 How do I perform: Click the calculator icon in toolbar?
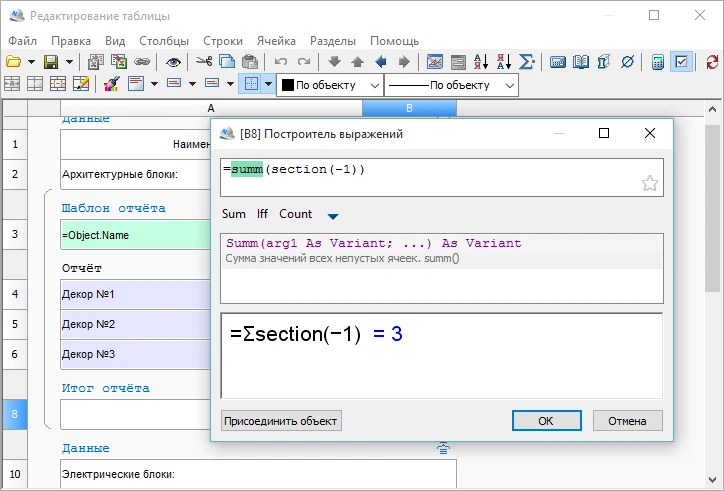pos(658,62)
